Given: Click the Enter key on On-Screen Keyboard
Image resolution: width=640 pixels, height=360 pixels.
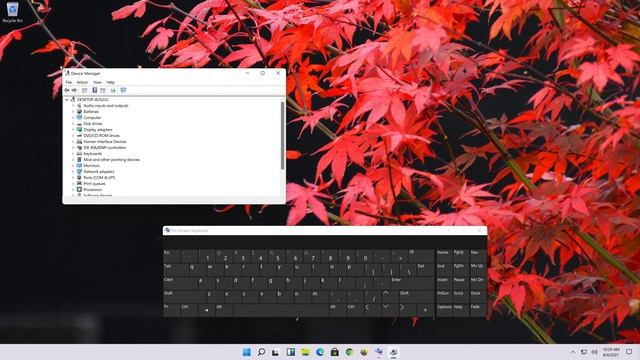Looking at the screenshot, I should (x=411, y=282).
